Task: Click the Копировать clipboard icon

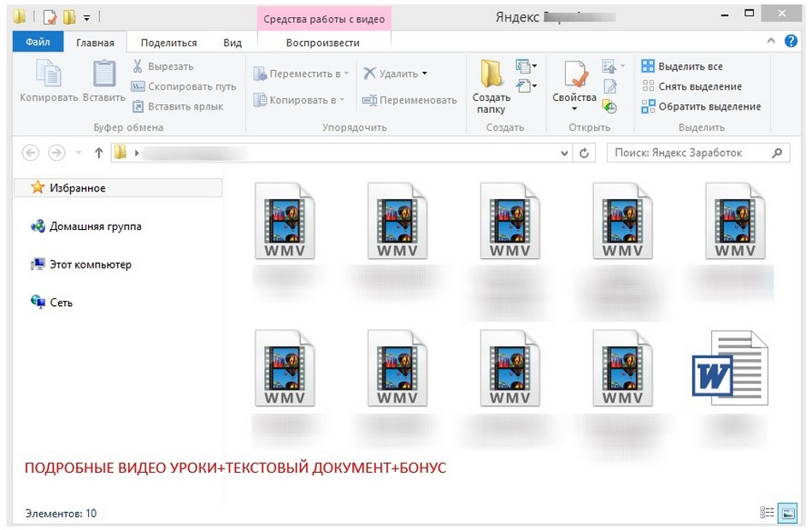Action: click(x=49, y=74)
